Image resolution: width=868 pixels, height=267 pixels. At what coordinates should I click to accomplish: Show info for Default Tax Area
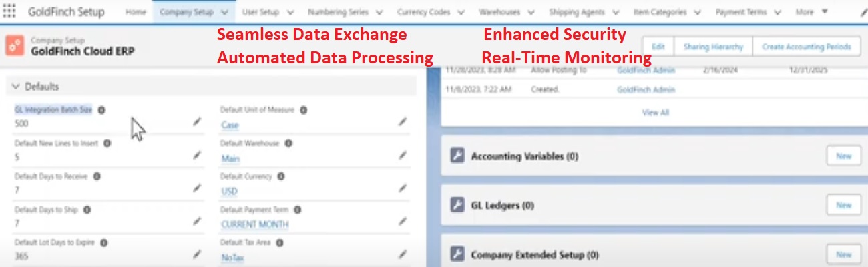coord(280,242)
